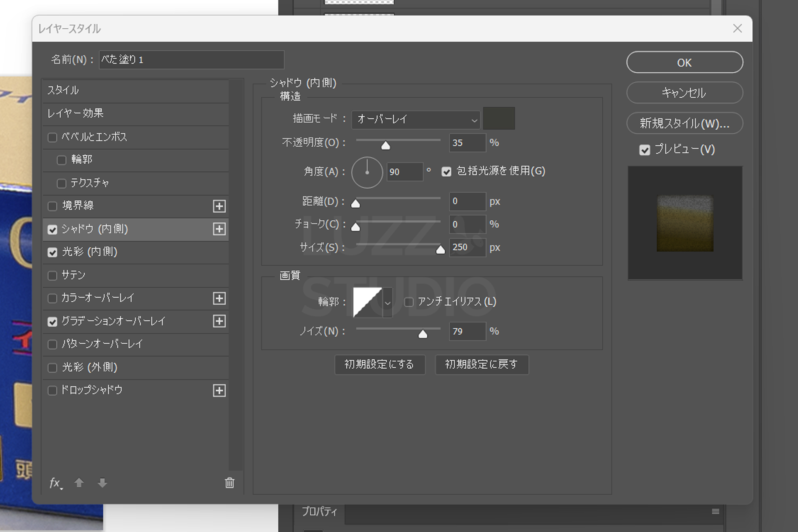Click the fx effects menu icon

point(56,483)
